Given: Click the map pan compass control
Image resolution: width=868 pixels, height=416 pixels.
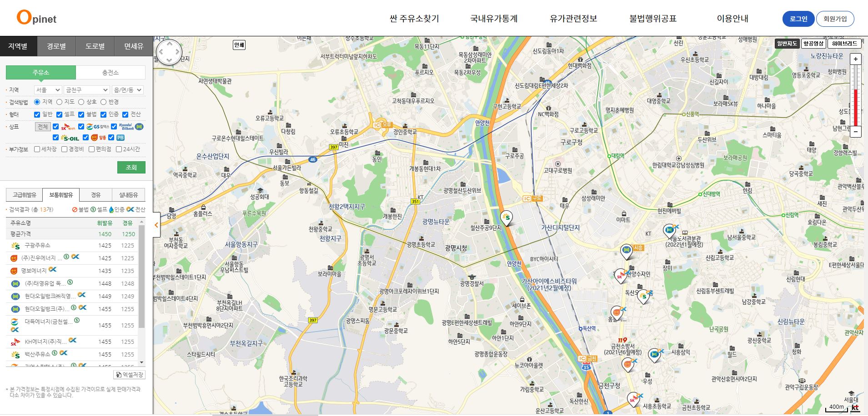Looking at the screenshot, I should click(x=169, y=52).
